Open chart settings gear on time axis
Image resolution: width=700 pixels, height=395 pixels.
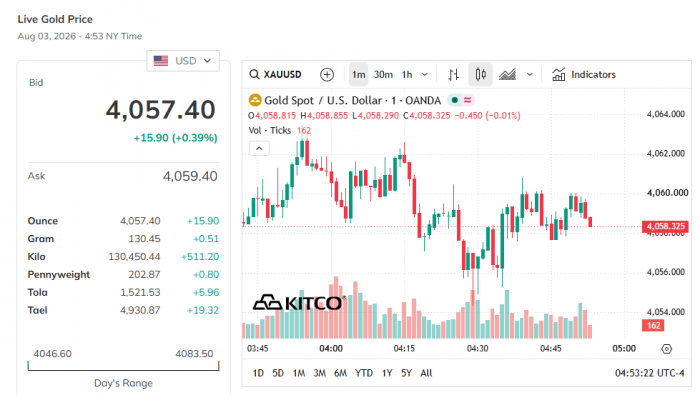click(666, 349)
